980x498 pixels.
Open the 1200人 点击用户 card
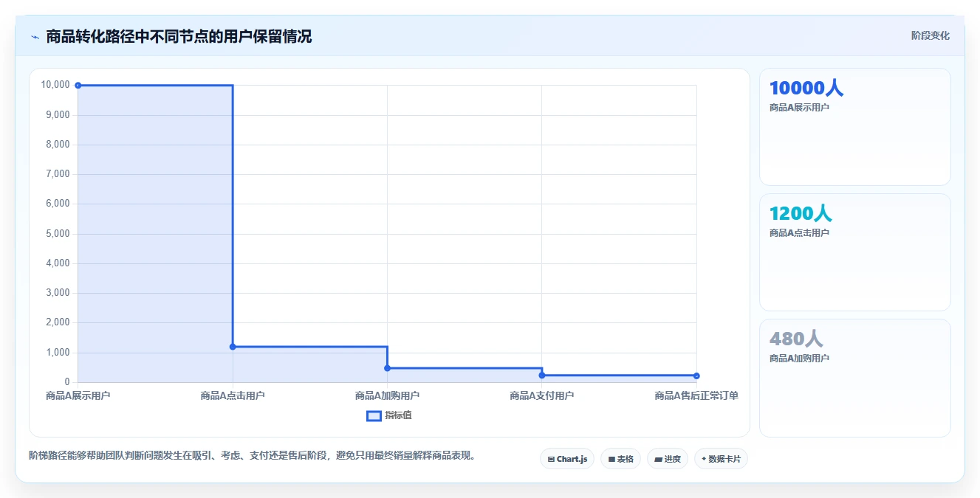click(854, 252)
